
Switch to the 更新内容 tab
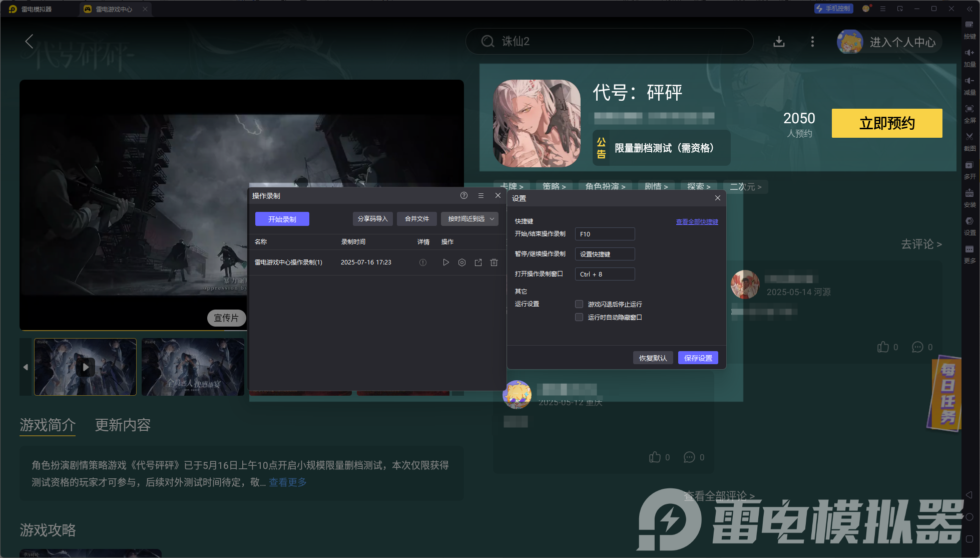pyautogui.click(x=123, y=425)
